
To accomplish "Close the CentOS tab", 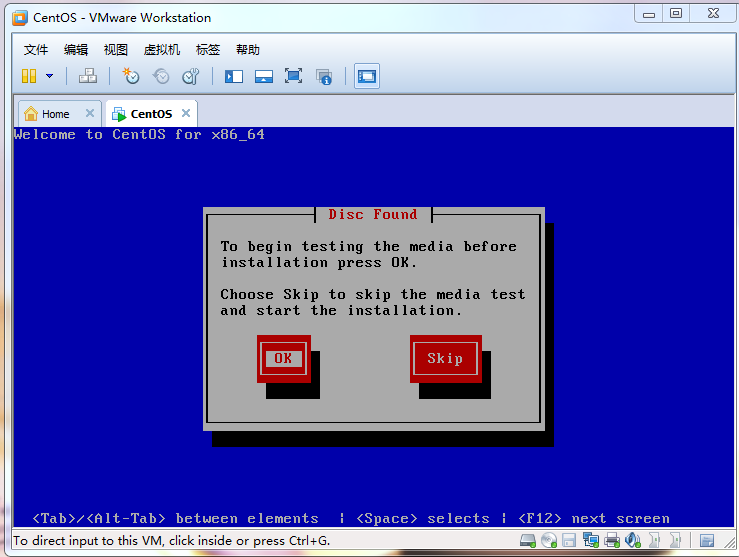I will coord(186,113).
